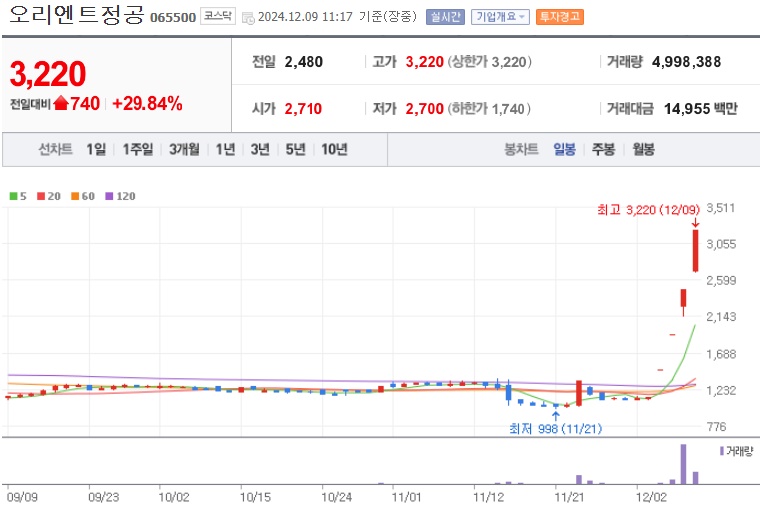The height and width of the screenshot is (510, 760).
Task: Click the current price 3,220 in large red
Action: [48, 74]
